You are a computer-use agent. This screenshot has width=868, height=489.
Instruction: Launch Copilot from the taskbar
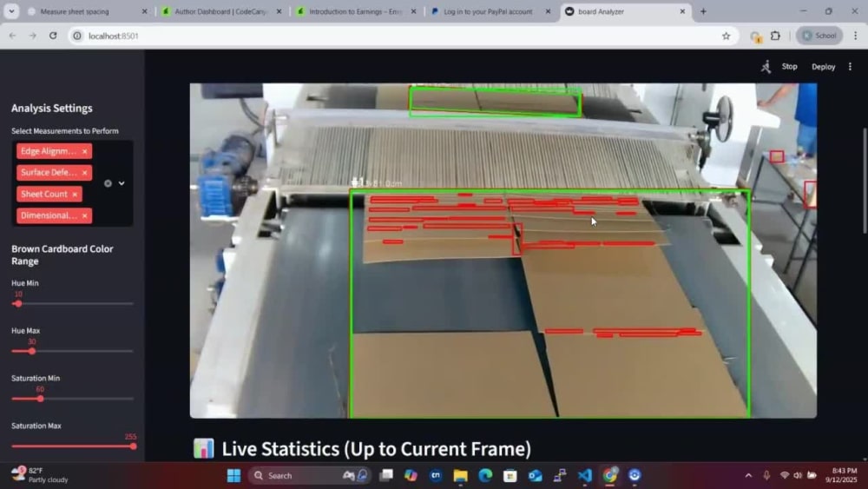click(x=411, y=475)
